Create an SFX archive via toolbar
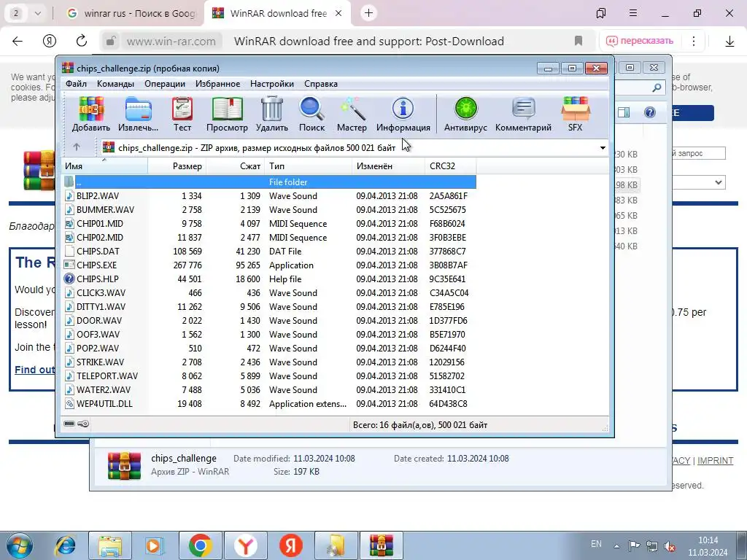The width and height of the screenshot is (747, 560). 575,114
